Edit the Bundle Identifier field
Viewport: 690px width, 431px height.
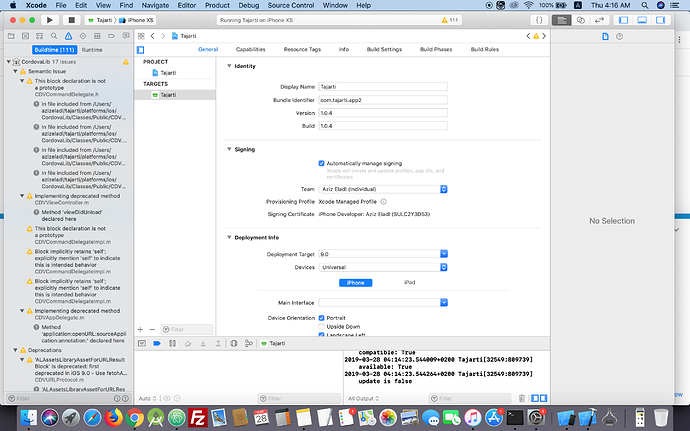[x=383, y=100]
